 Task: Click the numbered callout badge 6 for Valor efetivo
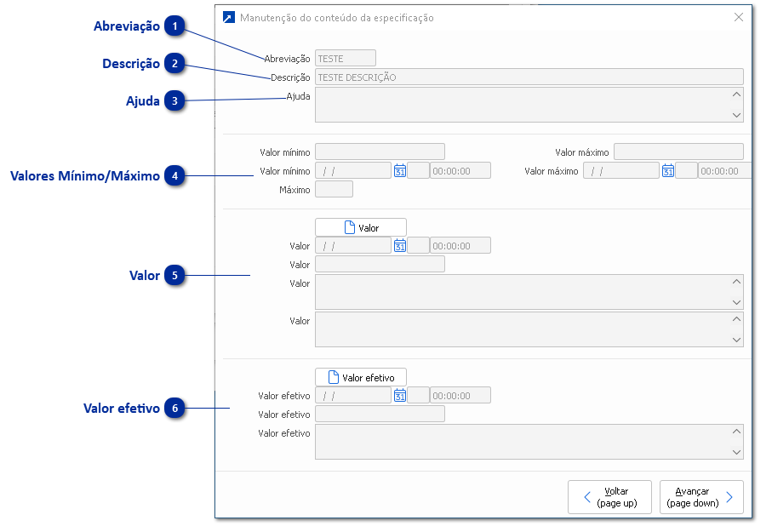[x=175, y=409]
